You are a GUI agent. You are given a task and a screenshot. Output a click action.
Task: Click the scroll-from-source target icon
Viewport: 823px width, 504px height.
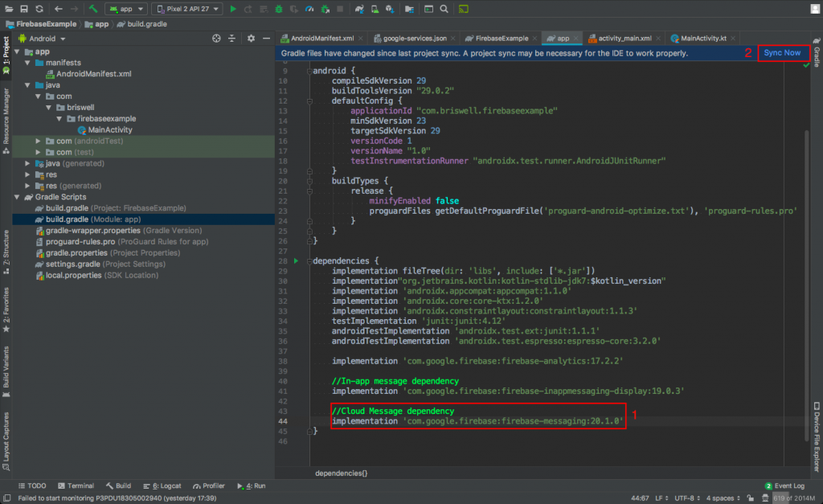tap(216, 39)
